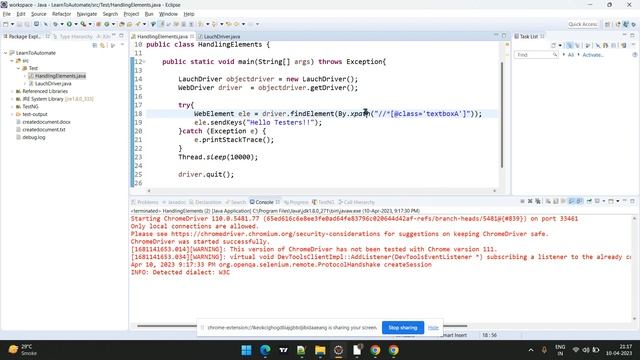The image size is (640, 360).
Task: Click the New Java Class green icon
Action: tap(106, 24)
